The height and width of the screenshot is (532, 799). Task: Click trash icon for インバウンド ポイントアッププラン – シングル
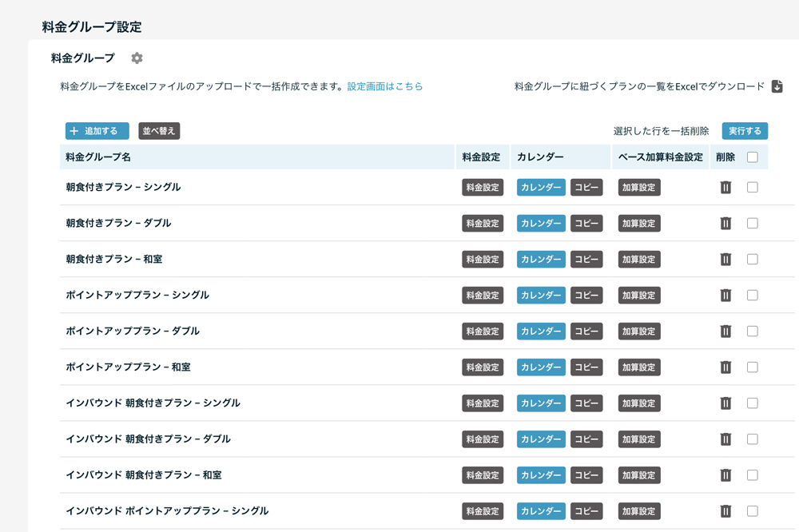point(725,511)
